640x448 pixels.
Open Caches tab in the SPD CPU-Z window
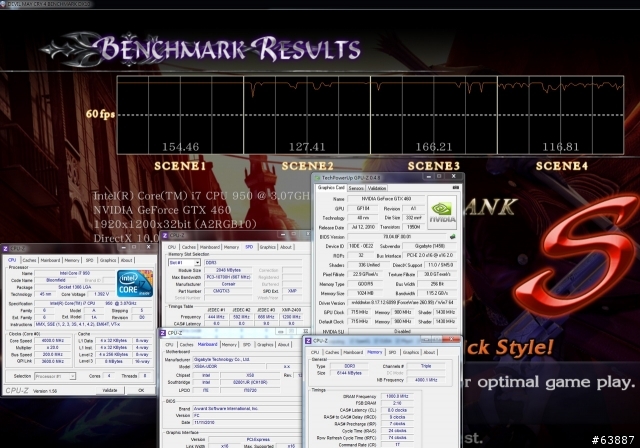click(189, 247)
